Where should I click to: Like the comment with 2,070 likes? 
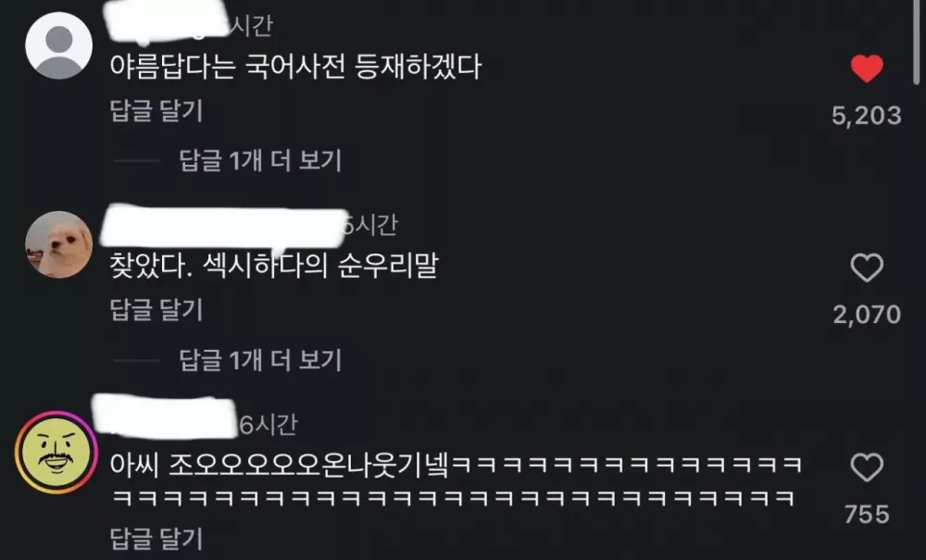(867, 268)
